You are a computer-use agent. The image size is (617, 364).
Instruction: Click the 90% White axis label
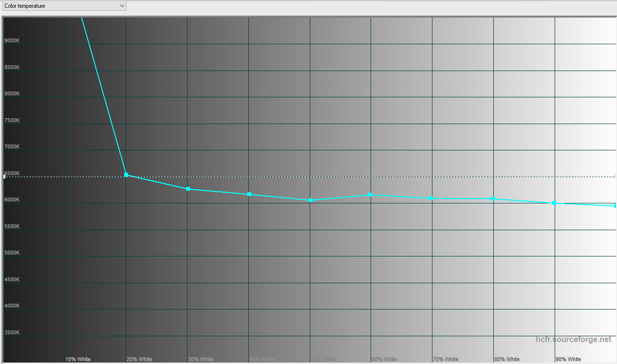568,360
